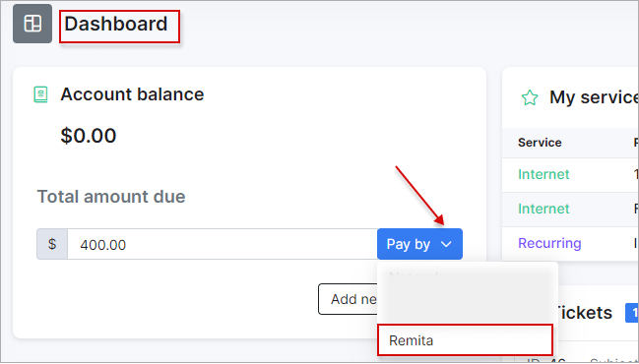Click the Dashboard page title
639x364 pixels.
116,24
